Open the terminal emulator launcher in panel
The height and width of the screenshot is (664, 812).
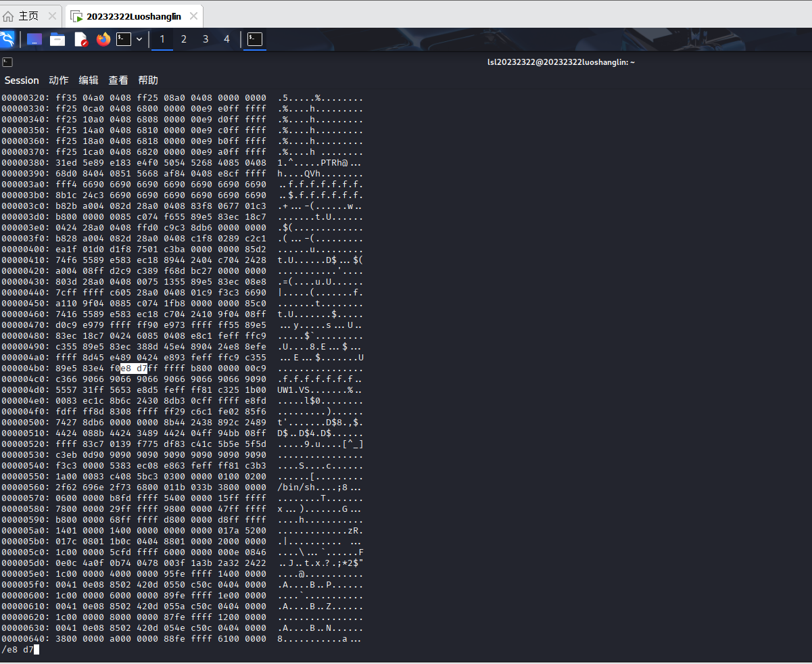[124, 39]
